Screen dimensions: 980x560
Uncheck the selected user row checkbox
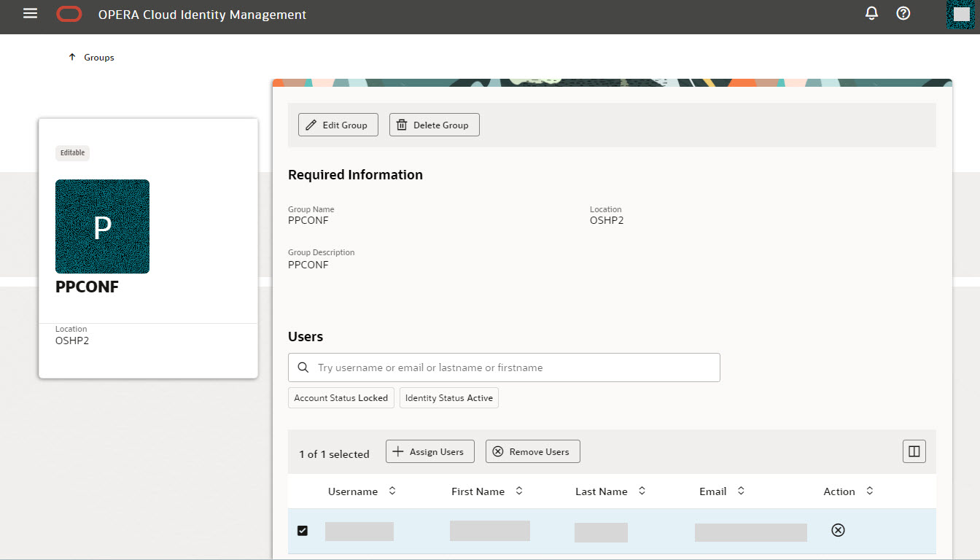[303, 530]
